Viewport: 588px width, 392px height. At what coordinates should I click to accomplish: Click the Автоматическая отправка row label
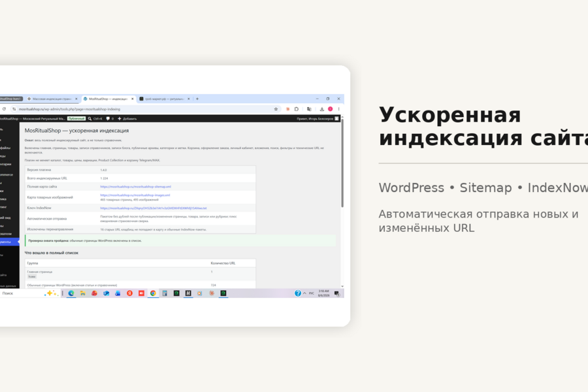pos(46,218)
